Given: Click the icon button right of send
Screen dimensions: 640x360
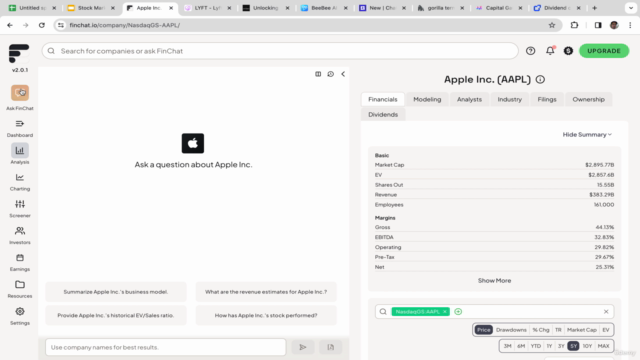Looking at the screenshot, I should [331, 347].
